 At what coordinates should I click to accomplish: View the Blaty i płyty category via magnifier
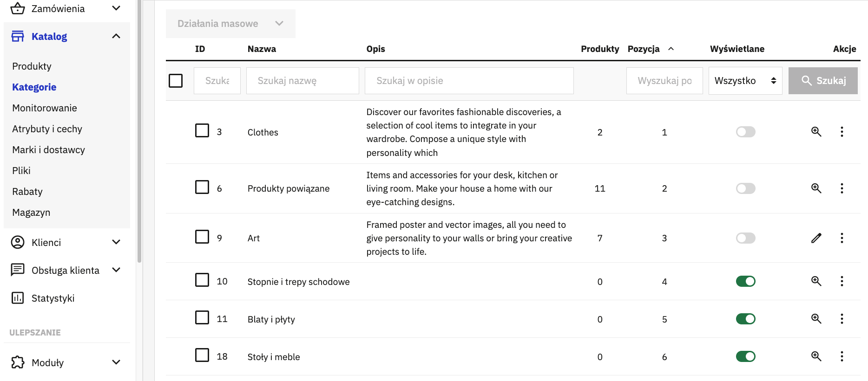click(x=816, y=319)
